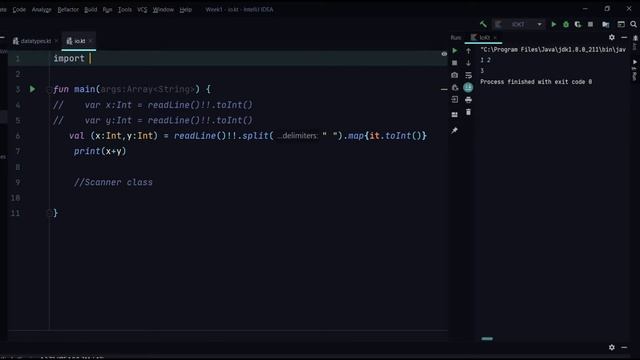Open the Build menu
The height and width of the screenshot is (360, 640).
(91, 9)
